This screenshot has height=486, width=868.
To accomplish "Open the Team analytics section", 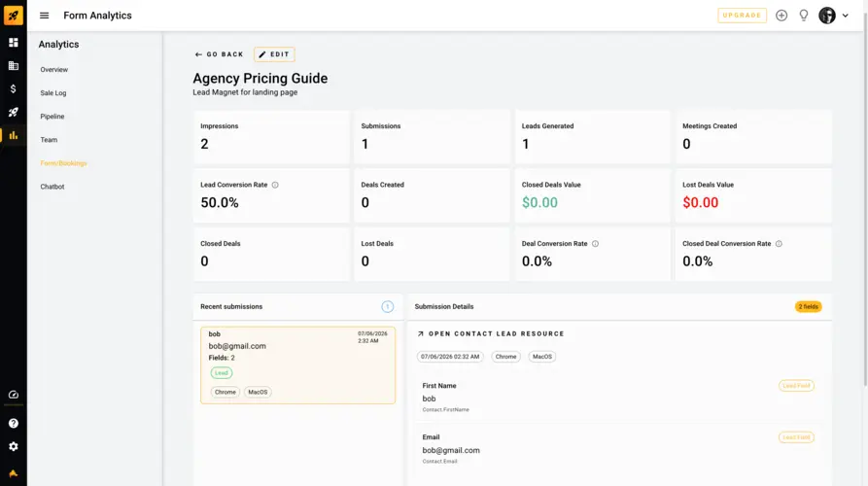I will click(49, 140).
